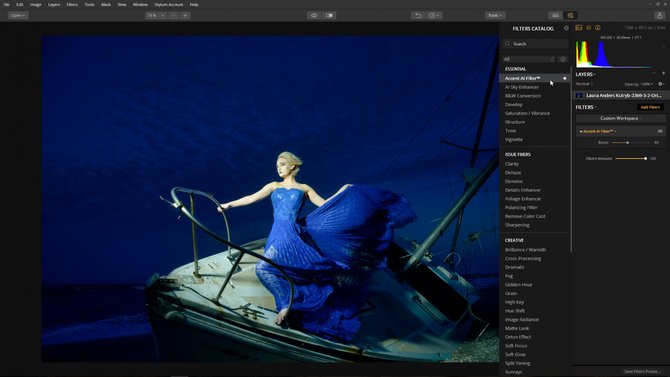The height and width of the screenshot is (377, 670).
Task: Select the Vignette entry
Action: [x=514, y=139]
